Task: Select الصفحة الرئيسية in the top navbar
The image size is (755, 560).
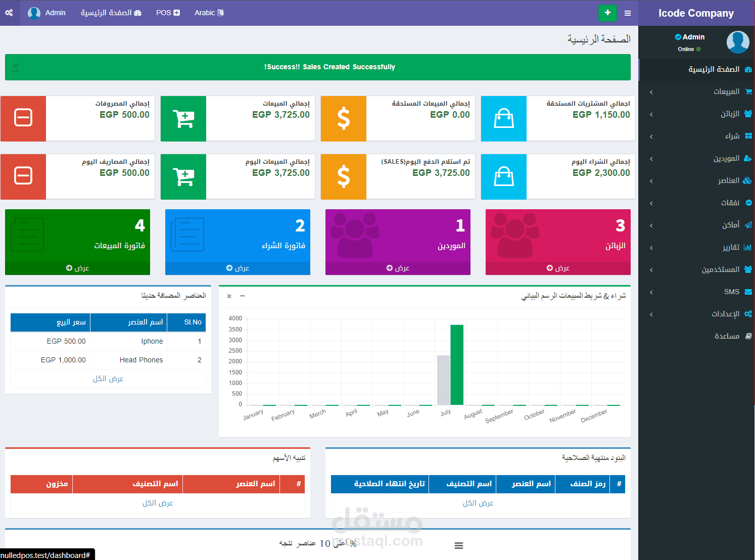Action: point(111,13)
